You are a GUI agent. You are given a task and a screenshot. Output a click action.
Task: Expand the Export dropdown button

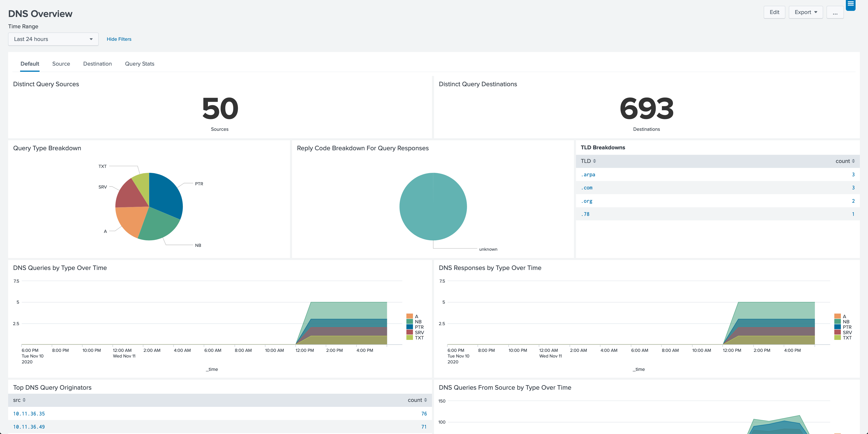pos(806,12)
